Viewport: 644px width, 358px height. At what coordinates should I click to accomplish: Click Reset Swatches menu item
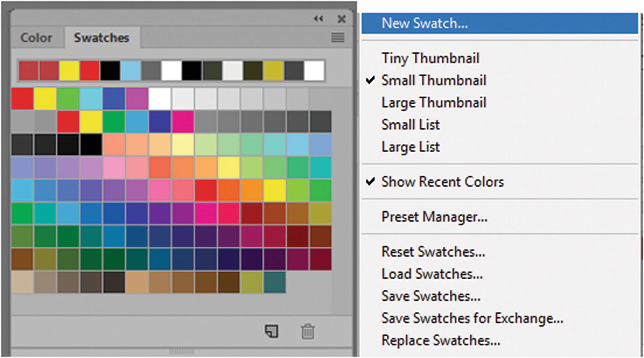point(433,251)
